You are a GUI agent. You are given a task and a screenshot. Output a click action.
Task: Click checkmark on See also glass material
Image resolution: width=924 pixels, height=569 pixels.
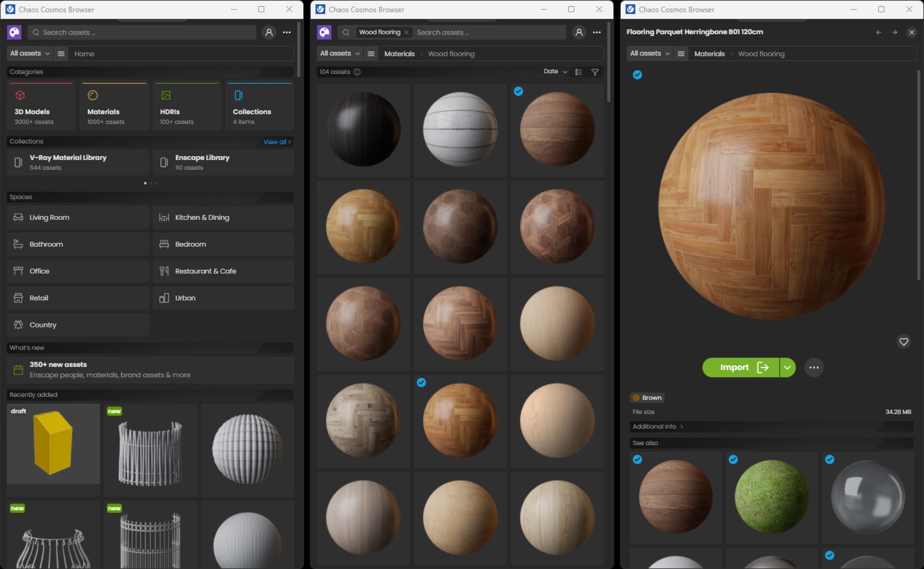[829, 460]
